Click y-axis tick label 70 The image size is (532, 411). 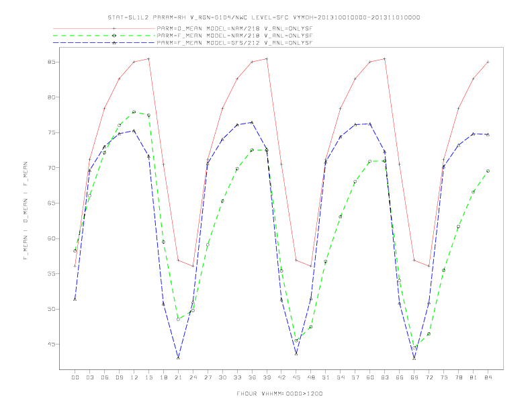coord(52,168)
